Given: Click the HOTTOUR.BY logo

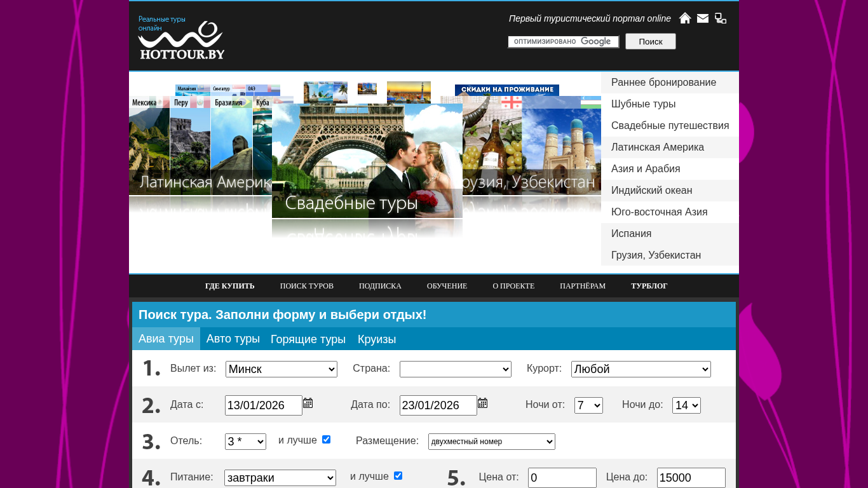Looking at the screenshot, I should point(181,40).
